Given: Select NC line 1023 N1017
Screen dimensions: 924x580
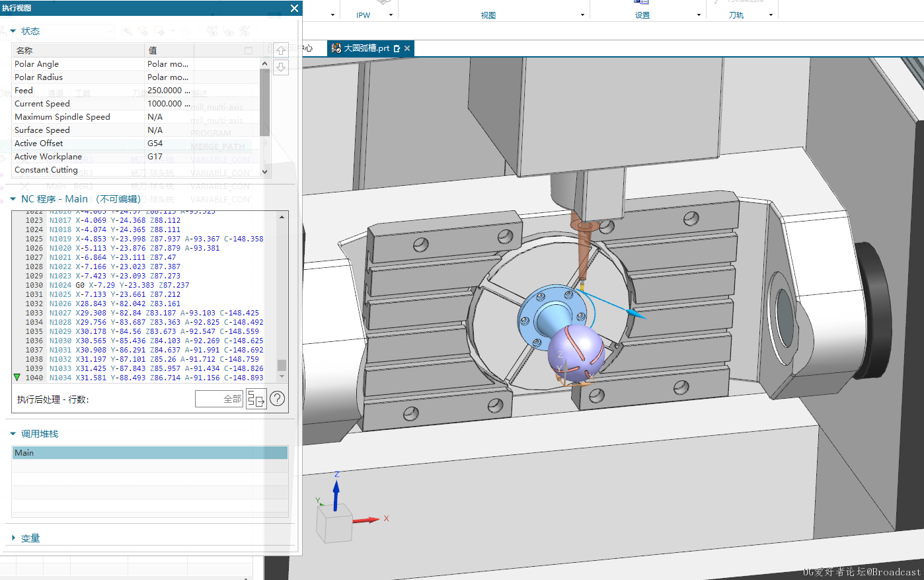Looking at the screenshot, I should coord(145,220).
